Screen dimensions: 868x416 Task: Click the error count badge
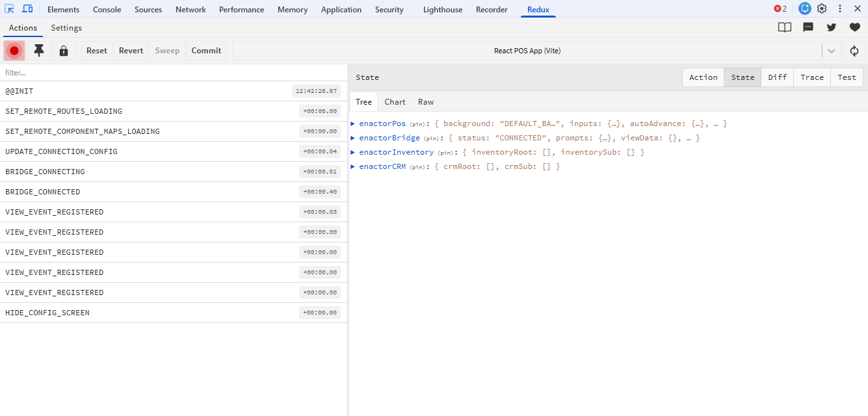pos(780,8)
